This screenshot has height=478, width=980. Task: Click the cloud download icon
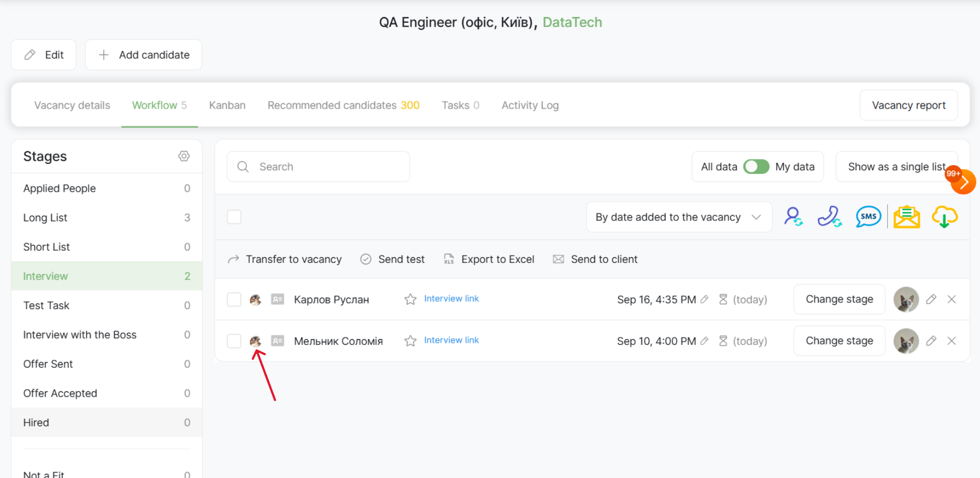[944, 217]
